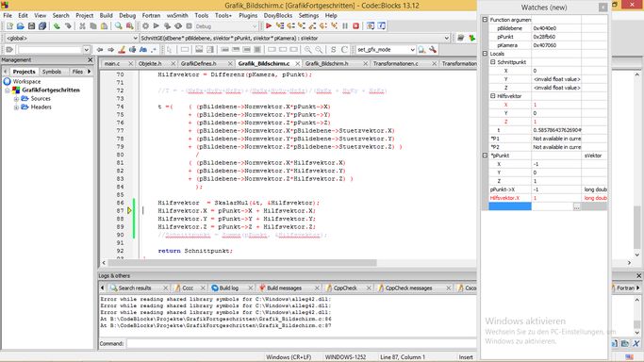Switch to the Grafik_Bildschirm.h tab
This screenshot has height=362, width=644.
(326, 63)
